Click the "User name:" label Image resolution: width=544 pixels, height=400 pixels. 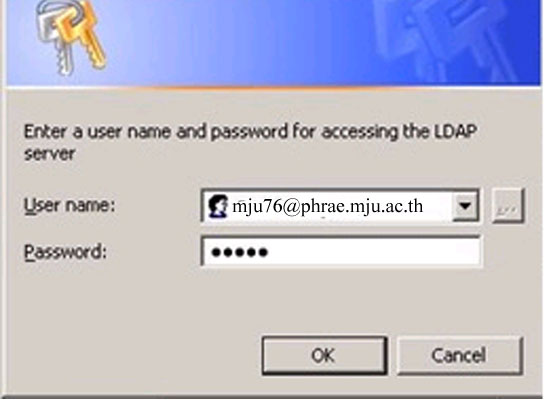coord(69,206)
